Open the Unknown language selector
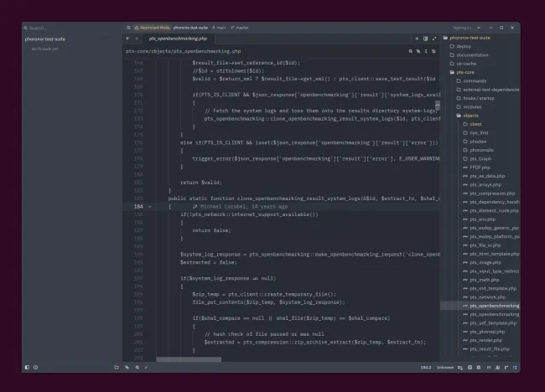 click(445, 368)
